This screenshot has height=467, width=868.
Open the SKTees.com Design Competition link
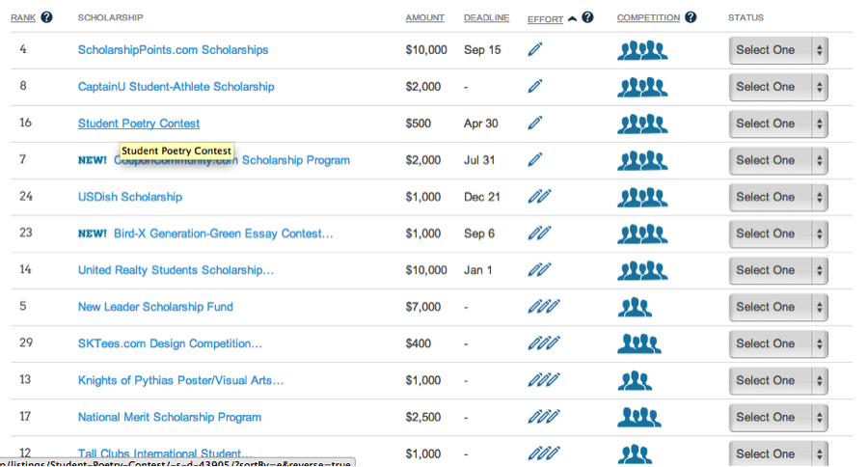(x=170, y=343)
